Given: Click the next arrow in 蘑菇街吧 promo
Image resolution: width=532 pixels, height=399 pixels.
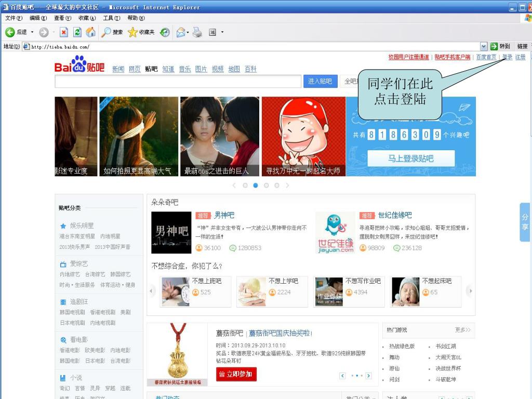Looking at the screenshot, I should pos(368,376).
